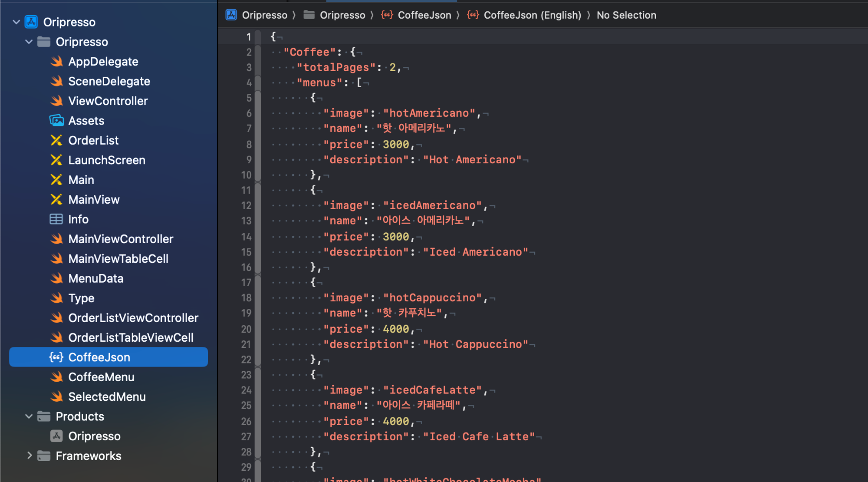
Task: Click the Frameworks folder icon
Action: click(x=44, y=456)
